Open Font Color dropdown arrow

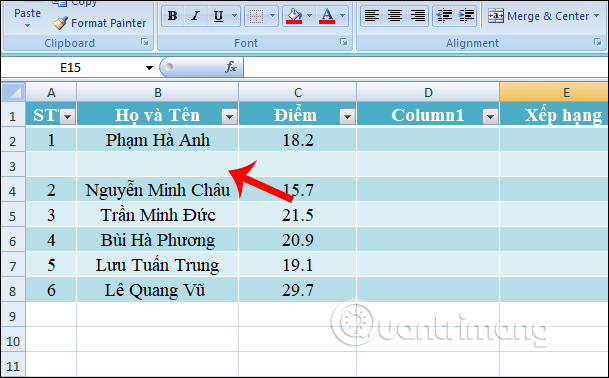point(343,16)
